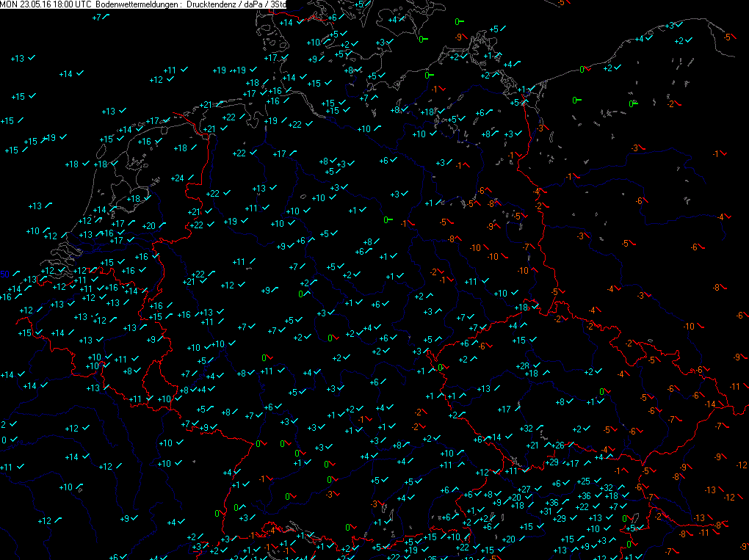The height and width of the screenshot is (560, 749).
Task: Click the topmost green 0 above -9
Action: coord(457,22)
